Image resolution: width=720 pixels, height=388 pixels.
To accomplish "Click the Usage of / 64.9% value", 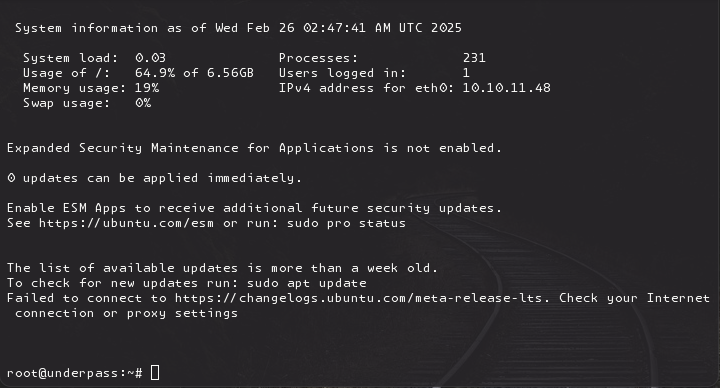I will pyautogui.click(x=194, y=73).
